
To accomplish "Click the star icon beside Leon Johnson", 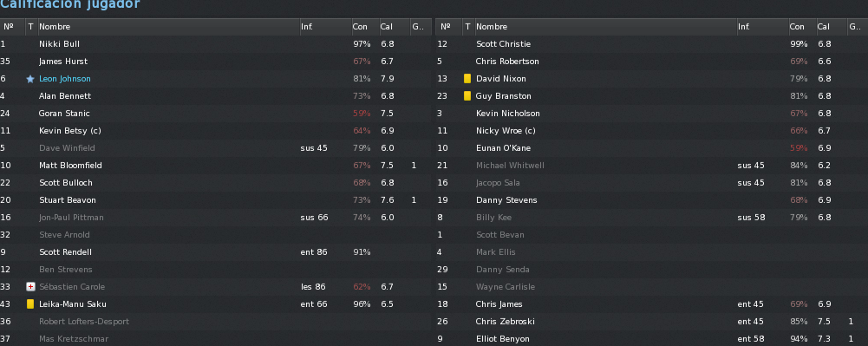I will point(30,79).
